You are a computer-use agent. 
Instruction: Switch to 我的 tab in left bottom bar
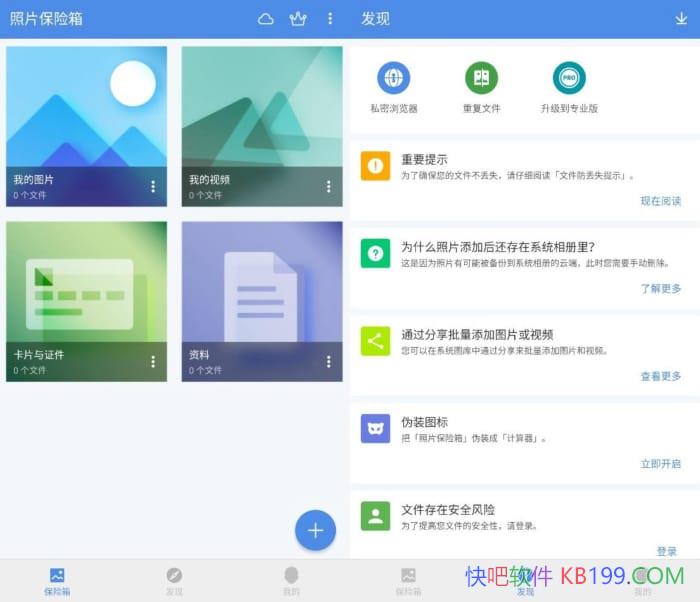(x=290, y=580)
